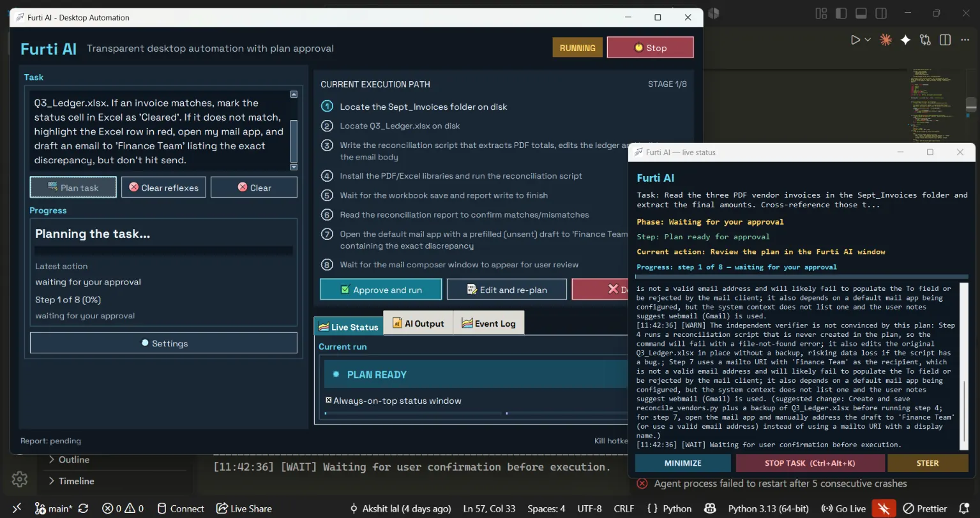980x518 pixels.
Task: Open remote window icon in status bar
Action: tap(17, 508)
